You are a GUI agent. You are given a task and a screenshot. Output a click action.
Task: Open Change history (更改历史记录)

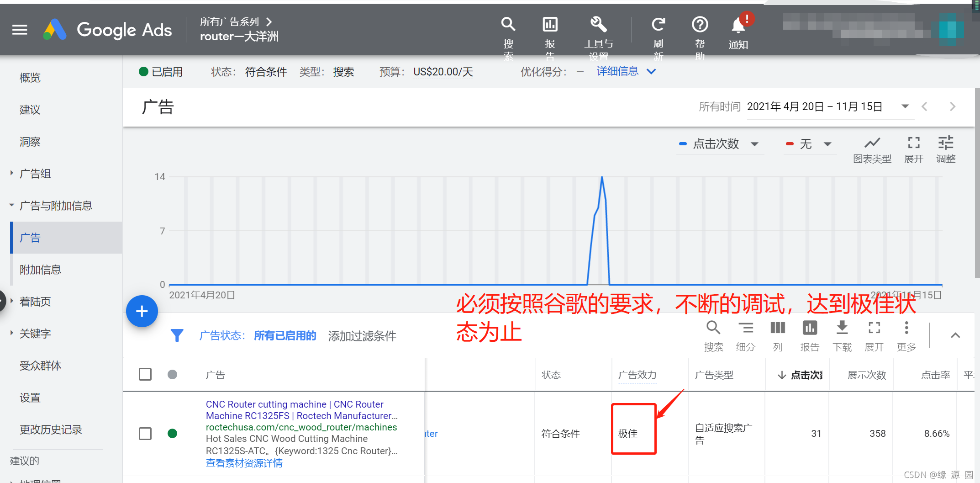click(51, 430)
